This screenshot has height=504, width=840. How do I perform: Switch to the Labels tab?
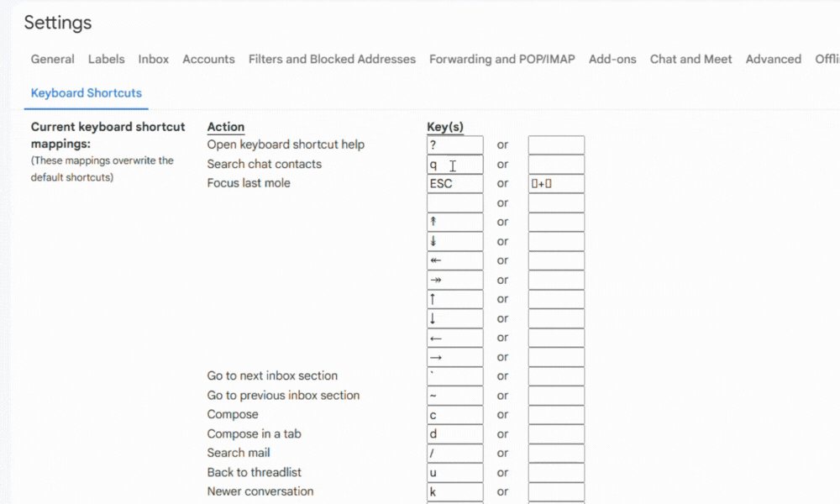click(106, 59)
